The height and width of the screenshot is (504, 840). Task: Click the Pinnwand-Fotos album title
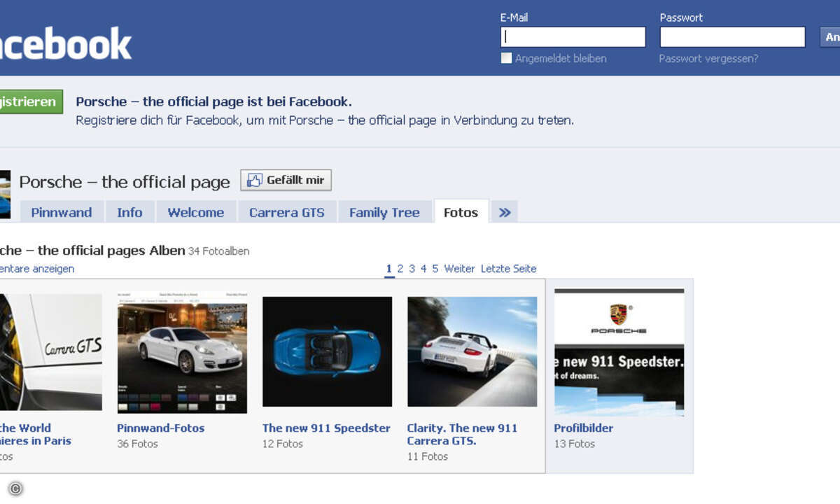[x=161, y=428]
